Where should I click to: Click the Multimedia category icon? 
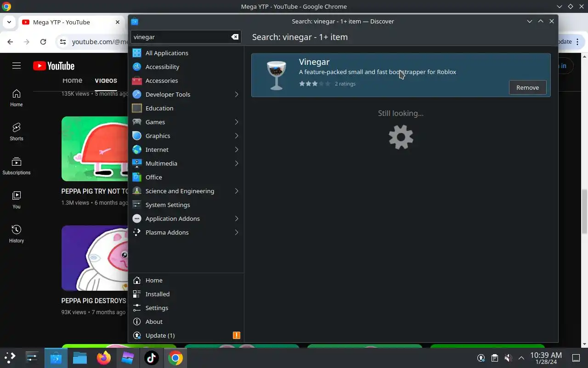(136, 163)
